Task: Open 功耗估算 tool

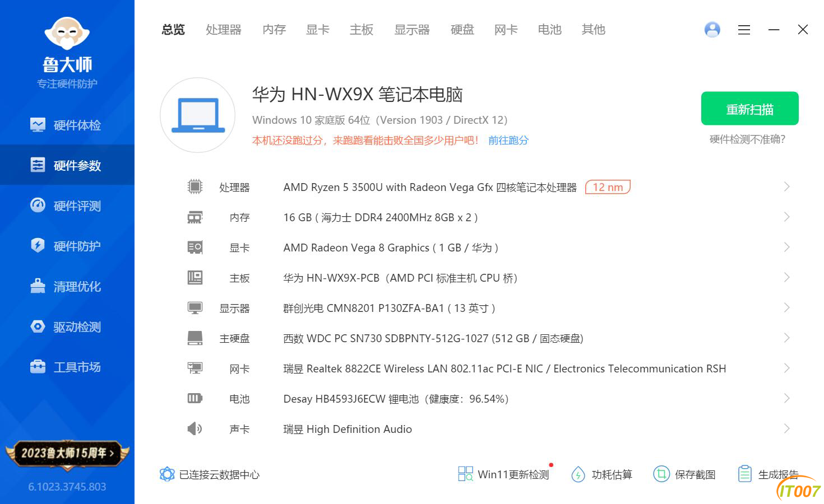Action: tap(601, 475)
